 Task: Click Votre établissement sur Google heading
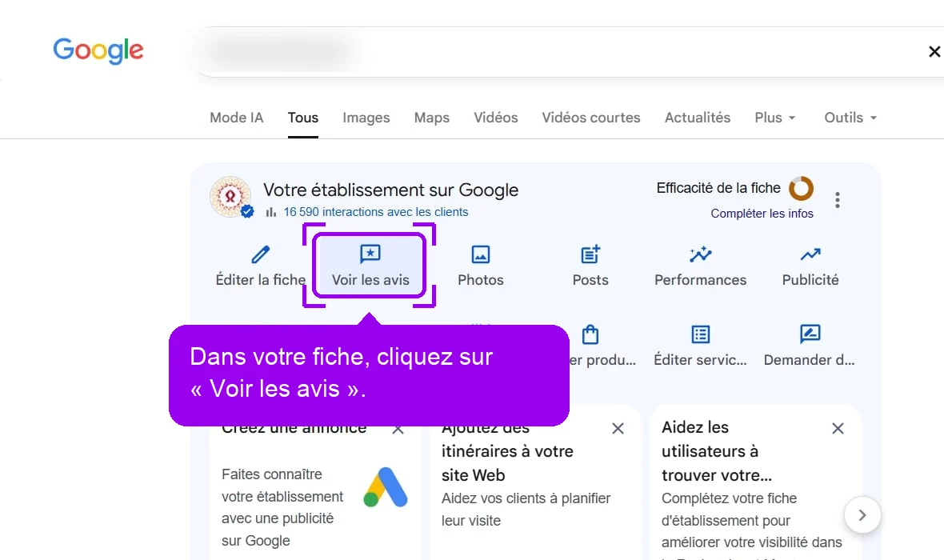[x=390, y=190]
